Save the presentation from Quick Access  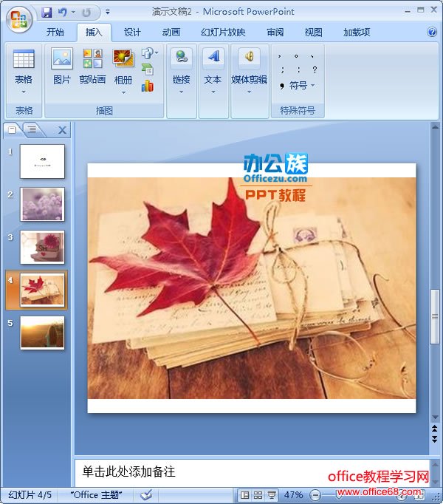47,13
